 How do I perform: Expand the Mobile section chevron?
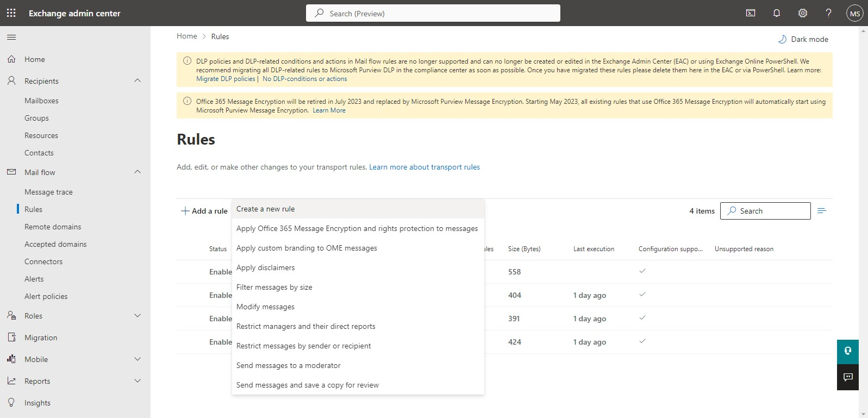point(138,359)
